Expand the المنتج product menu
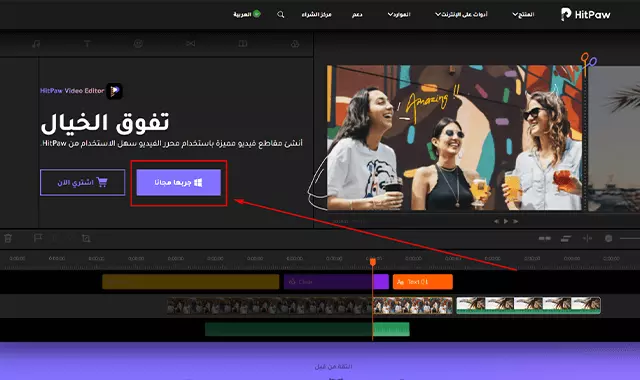640x380 pixels. tap(523, 15)
